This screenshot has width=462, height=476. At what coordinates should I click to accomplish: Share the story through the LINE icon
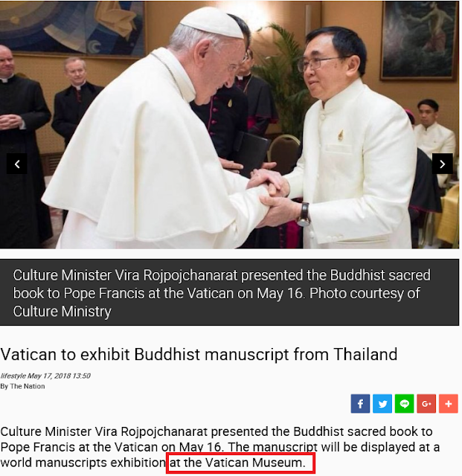[x=404, y=403]
